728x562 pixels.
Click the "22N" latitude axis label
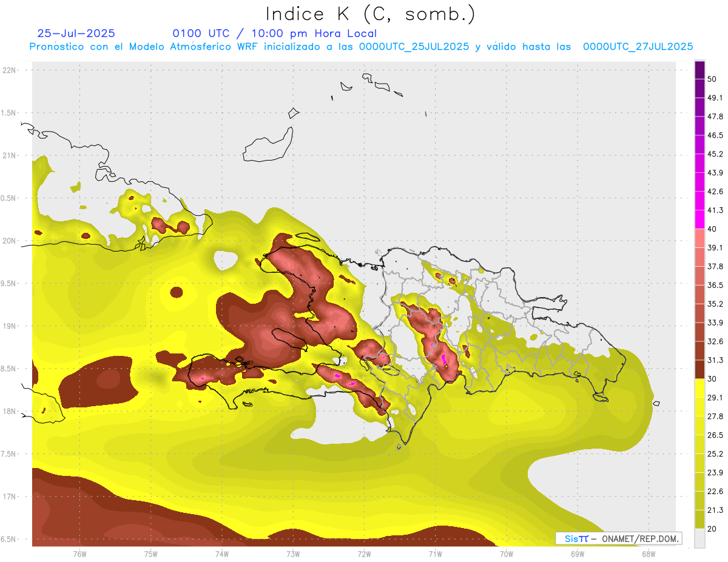point(10,70)
